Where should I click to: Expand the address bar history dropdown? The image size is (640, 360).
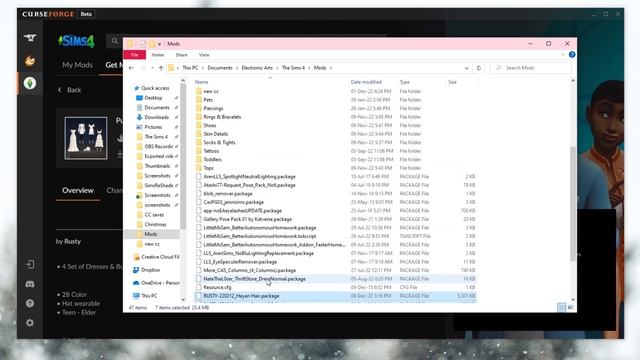[x=466, y=68]
